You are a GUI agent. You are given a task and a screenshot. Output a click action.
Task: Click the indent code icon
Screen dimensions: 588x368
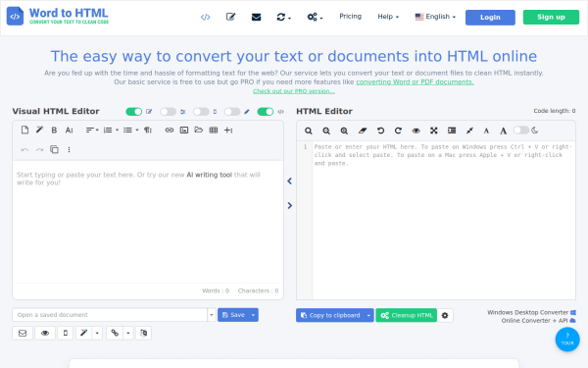(x=452, y=131)
